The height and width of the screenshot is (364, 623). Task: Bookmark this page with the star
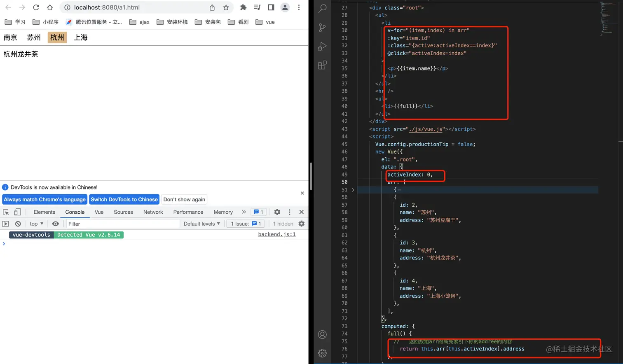(226, 7)
